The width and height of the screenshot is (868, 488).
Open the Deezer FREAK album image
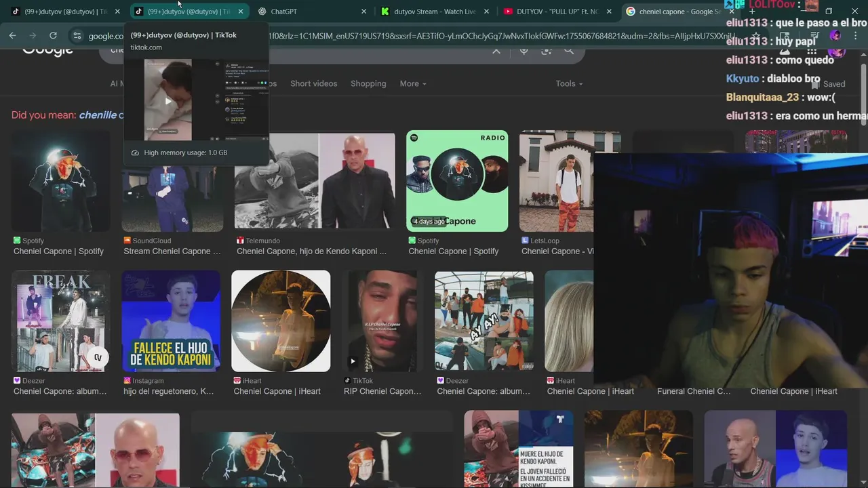click(x=61, y=321)
